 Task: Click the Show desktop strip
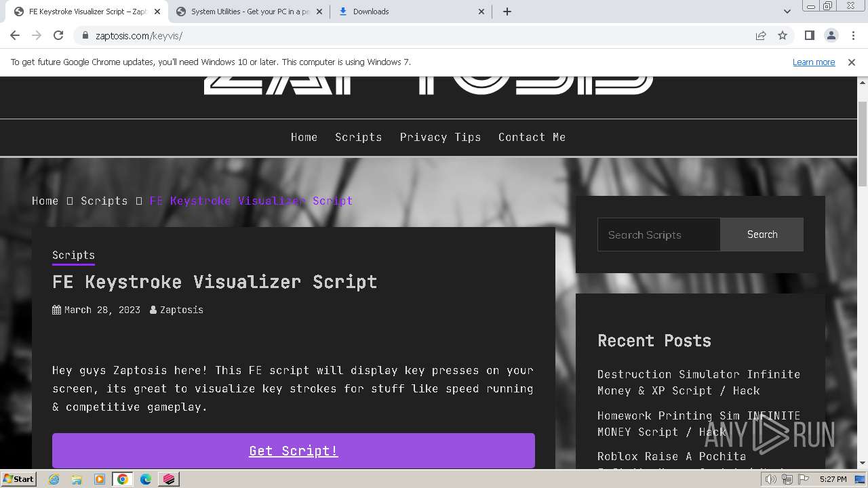click(861, 479)
